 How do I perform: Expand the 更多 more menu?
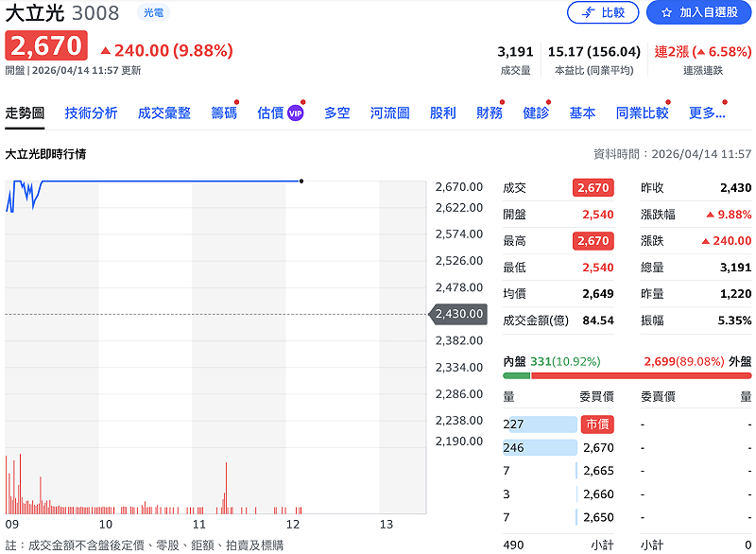pyautogui.click(x=706, y=113)
